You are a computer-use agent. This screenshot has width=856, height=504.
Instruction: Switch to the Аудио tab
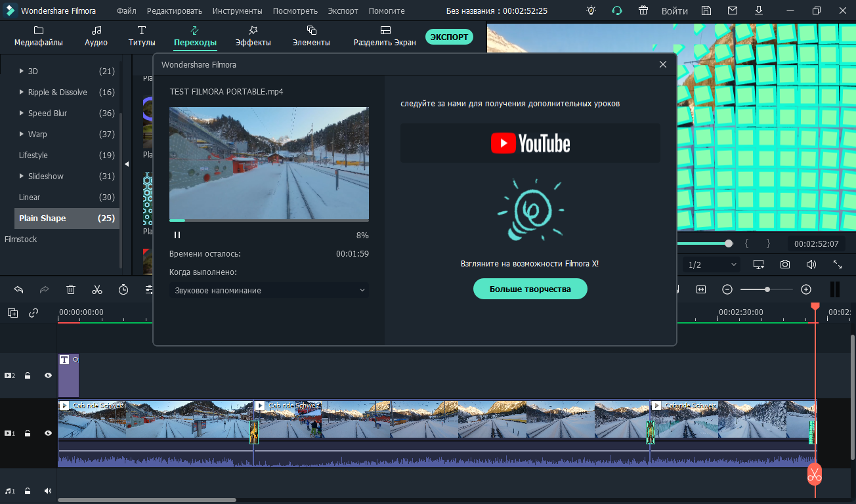(x=96, y=36)
